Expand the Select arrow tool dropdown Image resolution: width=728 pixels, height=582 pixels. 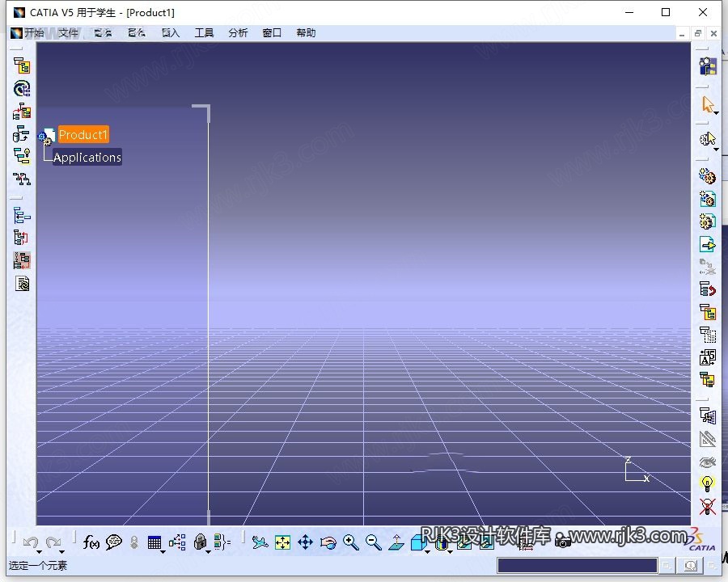[x=717, y=113]
